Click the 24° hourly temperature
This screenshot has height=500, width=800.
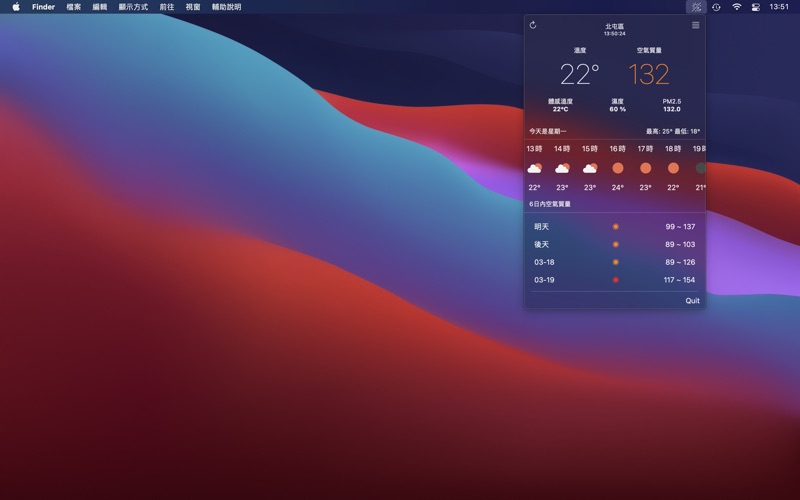tap(617, 187)
